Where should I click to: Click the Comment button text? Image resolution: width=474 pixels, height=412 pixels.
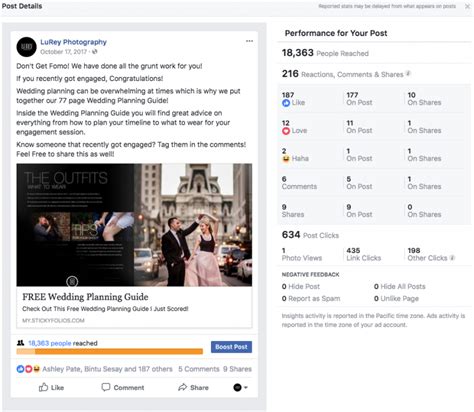129,387
